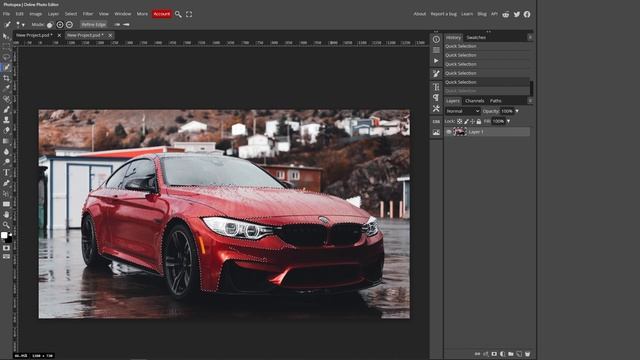Open the History panel options menu
The image size is (640, 360).
coord(530,37)
